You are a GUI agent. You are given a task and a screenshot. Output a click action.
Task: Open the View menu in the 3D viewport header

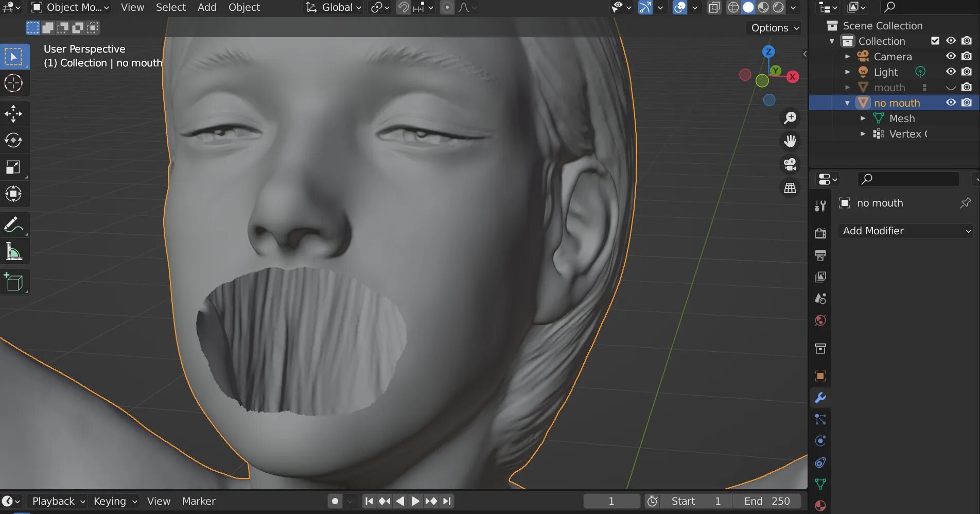(x=132, y=7)
